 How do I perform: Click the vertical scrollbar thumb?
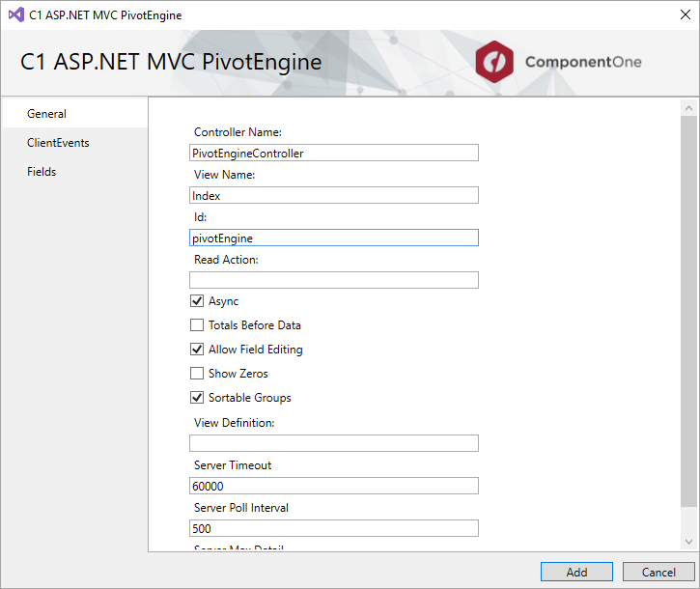688,311
